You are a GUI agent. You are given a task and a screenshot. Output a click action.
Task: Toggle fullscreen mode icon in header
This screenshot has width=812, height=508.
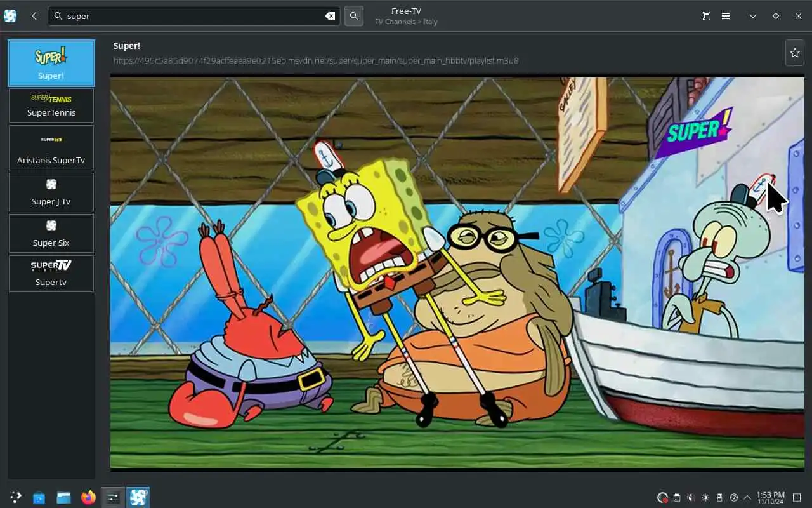(707, 16)
